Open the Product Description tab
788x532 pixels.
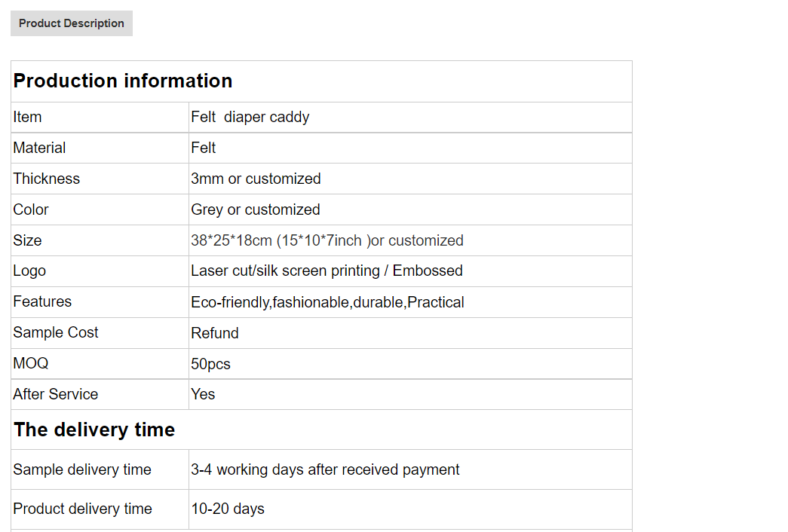(x=72, y=23)
